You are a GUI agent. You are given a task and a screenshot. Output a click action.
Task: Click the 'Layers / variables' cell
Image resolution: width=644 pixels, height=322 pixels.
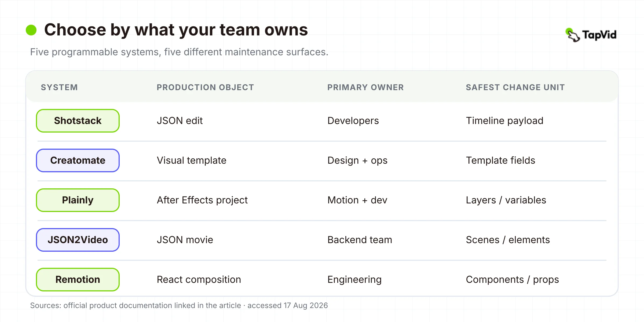tap(506, 200)
